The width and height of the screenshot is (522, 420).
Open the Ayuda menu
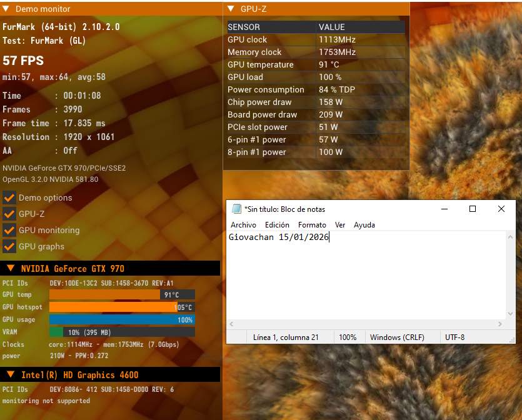pos(364,225)
